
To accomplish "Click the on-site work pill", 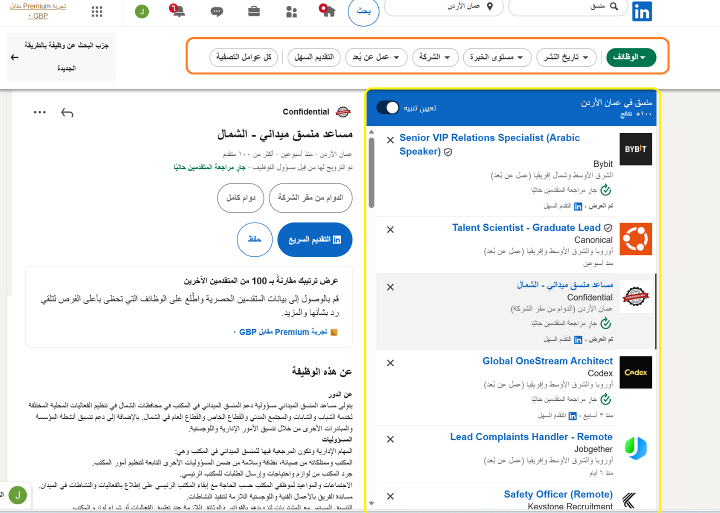I will coord(311,198).
